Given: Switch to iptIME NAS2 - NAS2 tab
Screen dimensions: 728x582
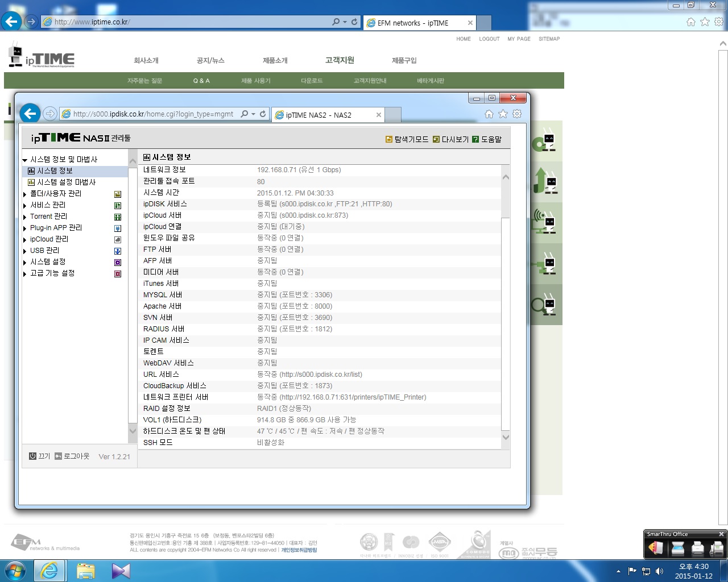Looking at the screenshot, I should [x=328, y=115].
